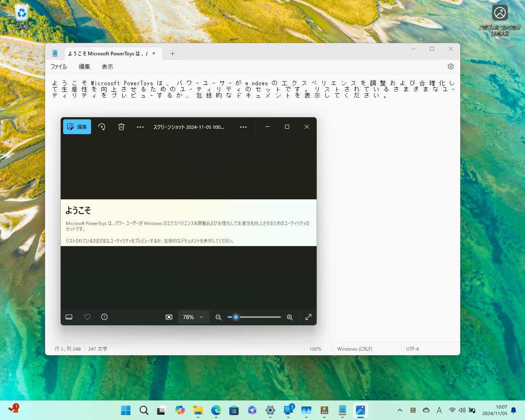525x420 pixels.
Task: Enter full screen view in Photos
Action: pyautogui.click(x=308, y=317)
